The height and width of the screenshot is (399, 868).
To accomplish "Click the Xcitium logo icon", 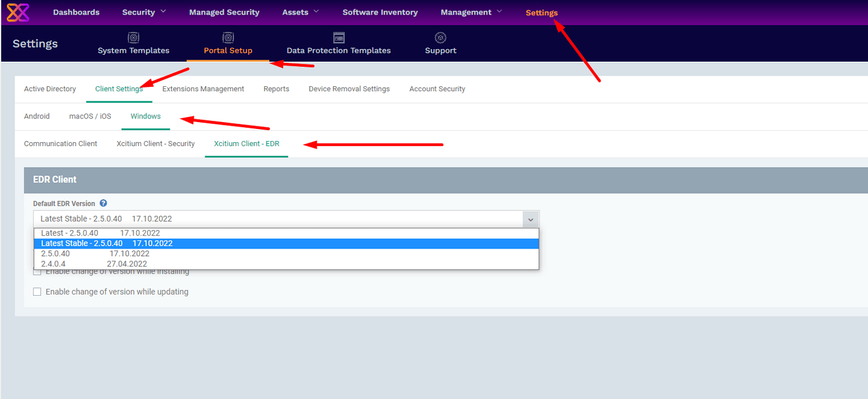I will [x=17, y=12].
